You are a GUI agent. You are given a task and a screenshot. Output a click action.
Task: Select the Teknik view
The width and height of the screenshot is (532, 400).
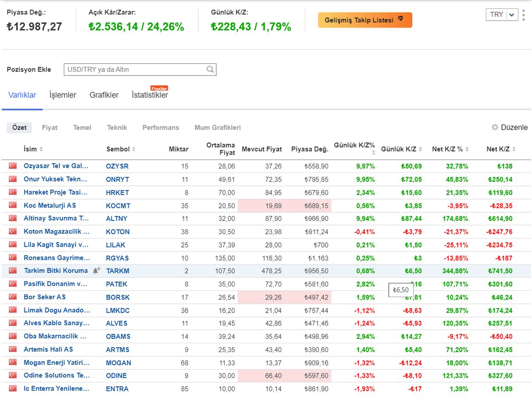pyautogui.click(x=117, y=128)
